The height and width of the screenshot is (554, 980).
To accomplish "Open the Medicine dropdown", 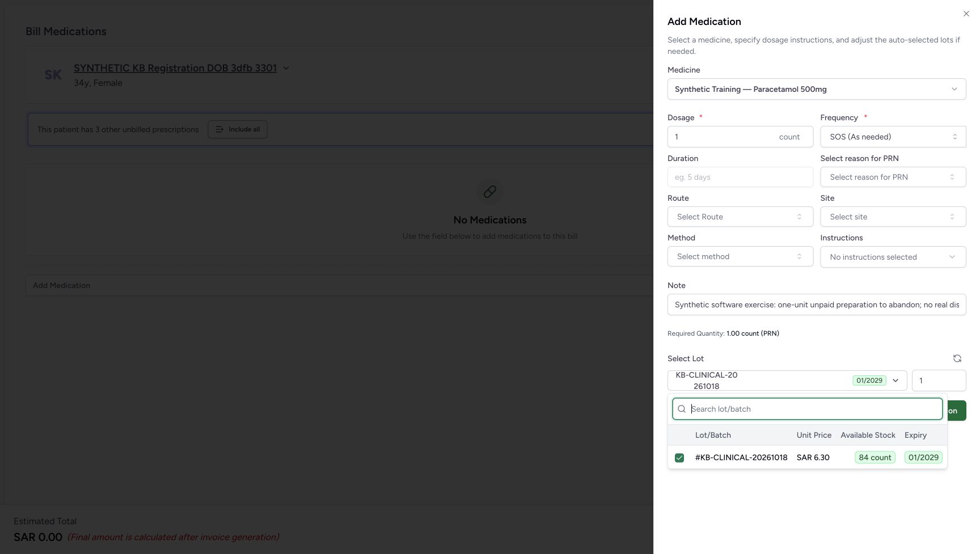I will click(817, 89).
